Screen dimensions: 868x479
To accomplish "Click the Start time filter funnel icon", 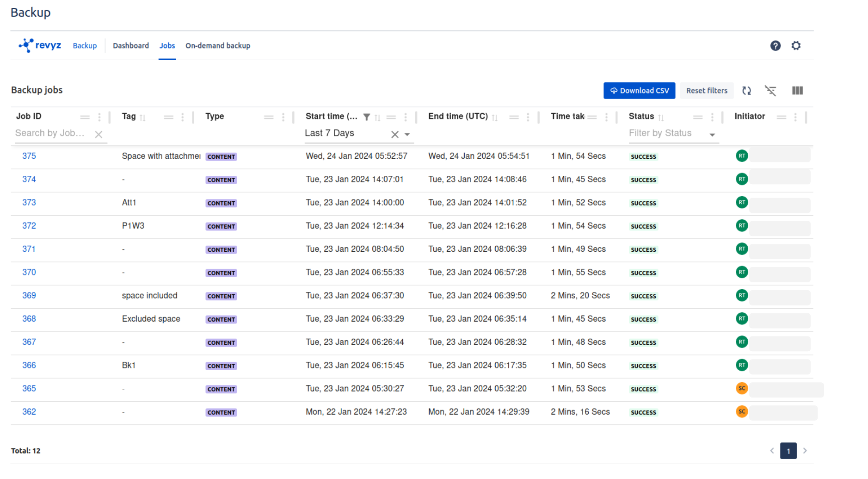I will tap(366, 117).
